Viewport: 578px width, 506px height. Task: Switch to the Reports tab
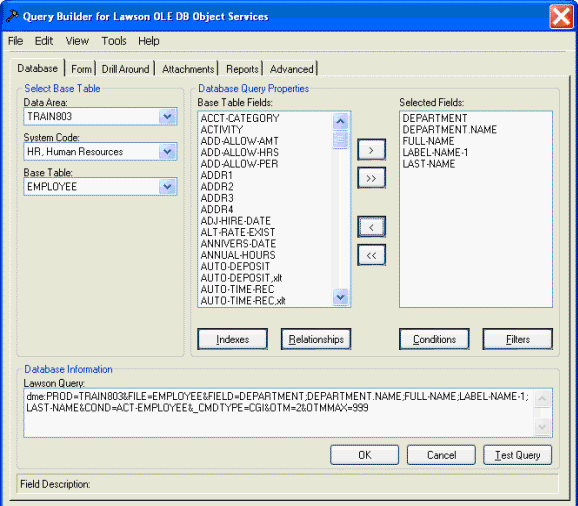(x=242, y=69)
